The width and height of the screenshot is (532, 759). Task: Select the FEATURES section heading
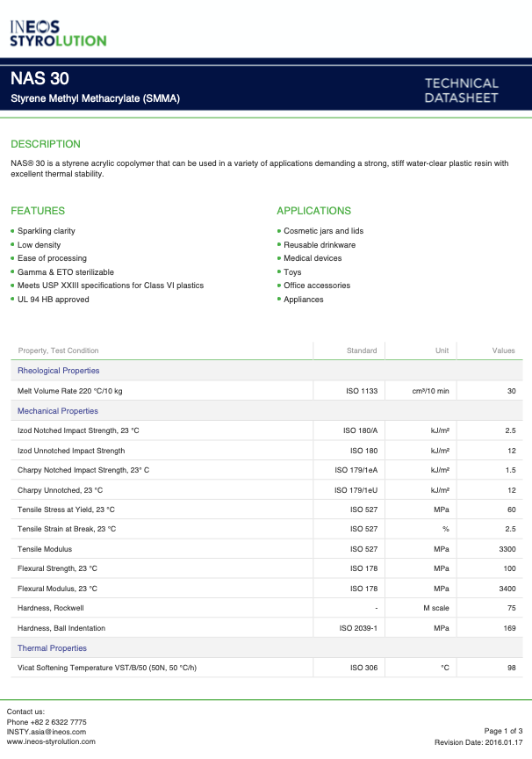(x=38, y=211)
